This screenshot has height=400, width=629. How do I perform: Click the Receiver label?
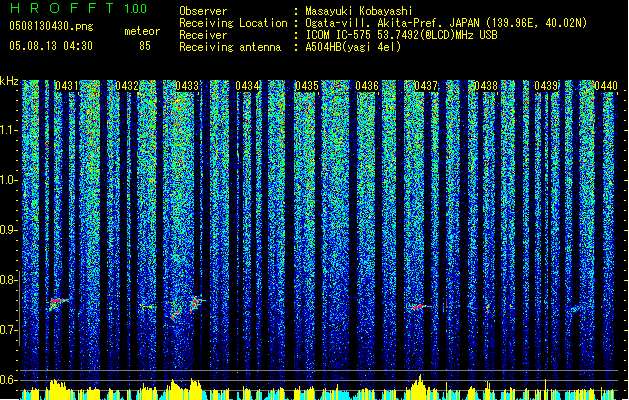[x=203, y=35]
